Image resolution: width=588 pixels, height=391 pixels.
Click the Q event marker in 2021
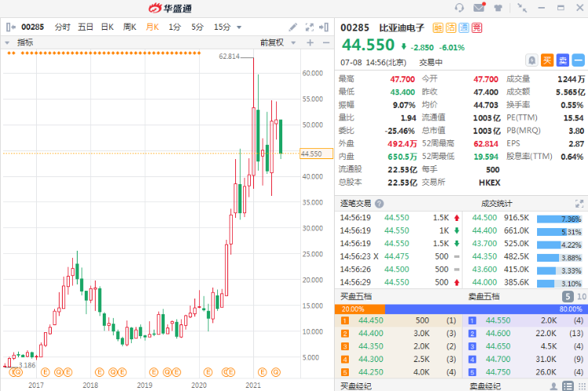pos(276,372)
